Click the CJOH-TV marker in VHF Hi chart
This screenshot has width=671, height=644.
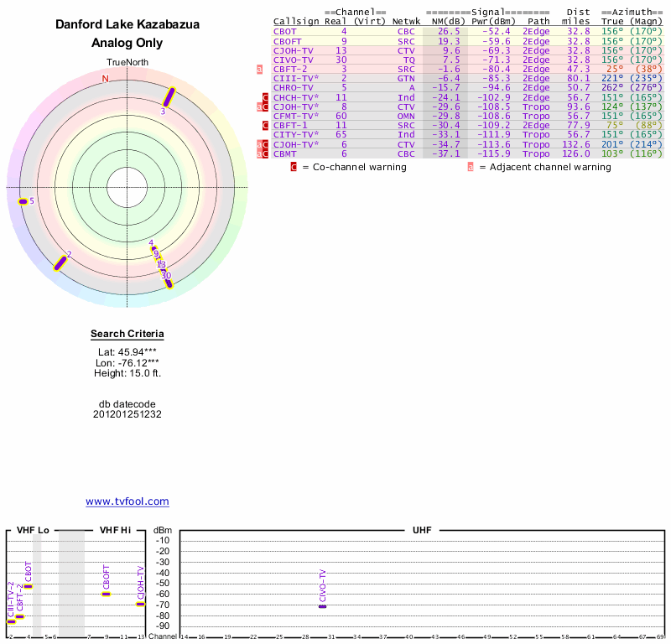click(x=140, y=604)
